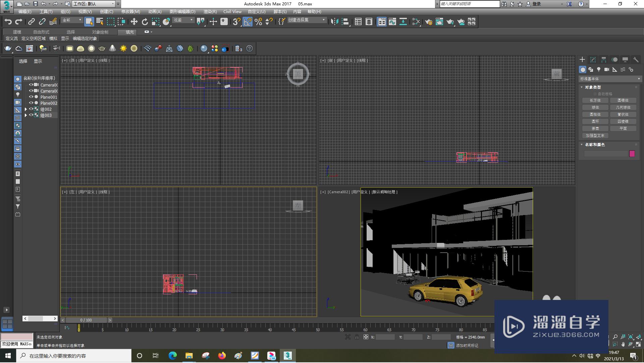644x363 pixels.
Task: Toggle visibility eye of Plane002
Action: pyautogui.click(x=31, y=103)
